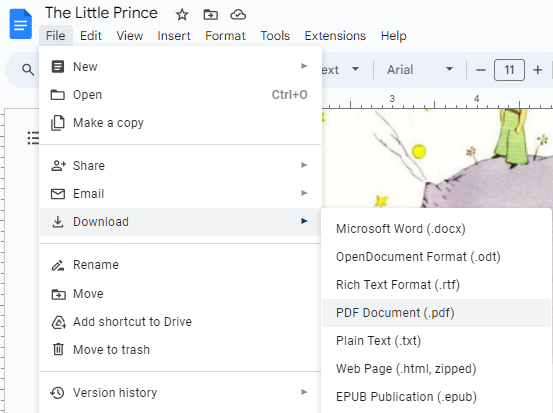Viewport: 553px width, 413px height.
Task: Select Make a copy menu entry
Action: tap(180, 123)
